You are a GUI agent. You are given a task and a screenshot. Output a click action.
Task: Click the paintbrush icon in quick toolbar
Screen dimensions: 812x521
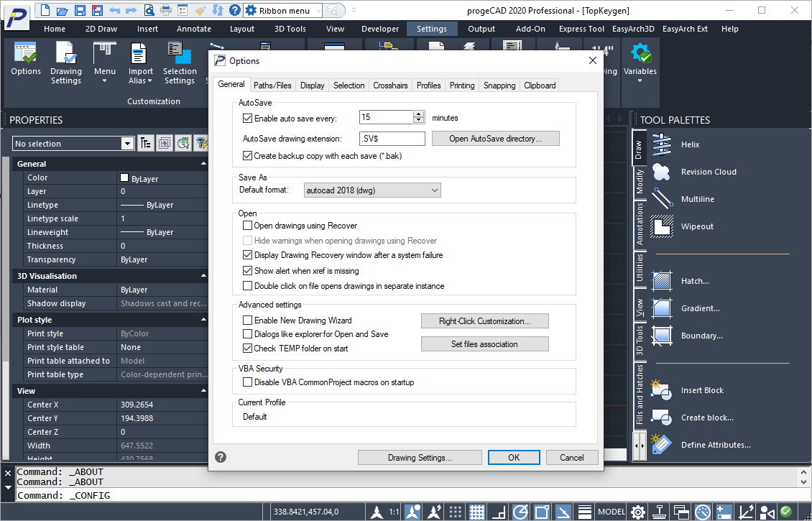[x=200, y=10]
